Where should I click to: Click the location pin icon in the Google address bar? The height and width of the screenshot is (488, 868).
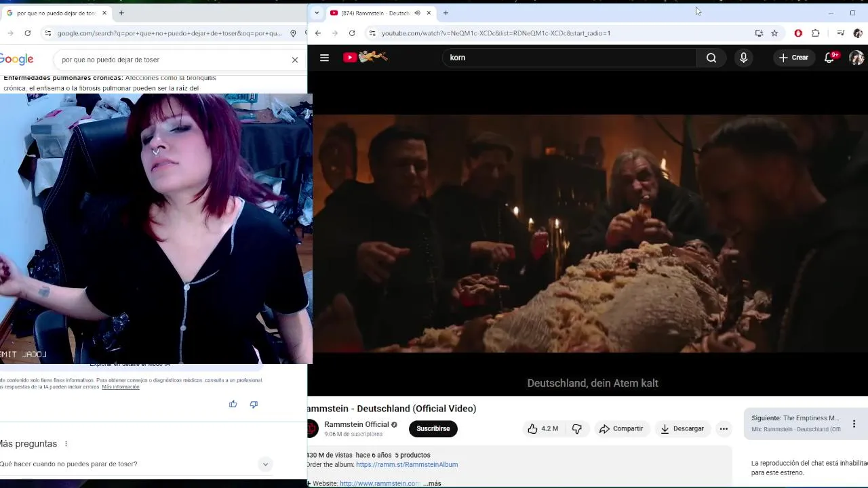click(x=293, y=33)
